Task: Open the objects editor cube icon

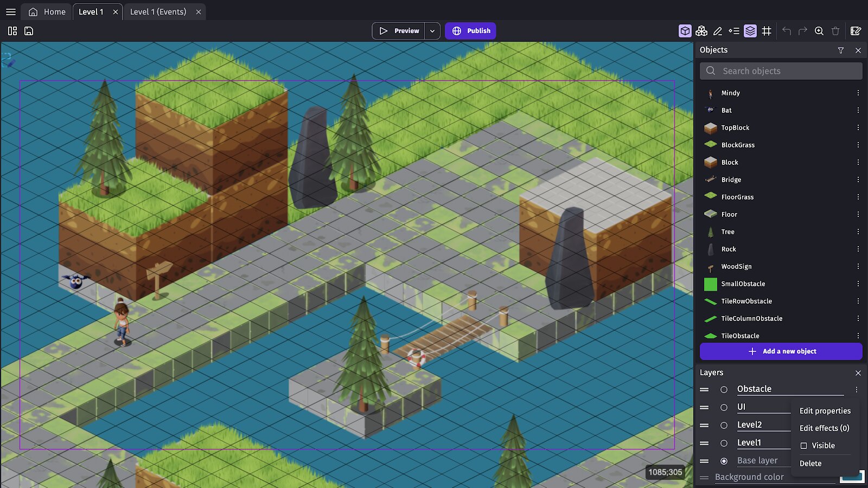Action: (x=685, y=31)
